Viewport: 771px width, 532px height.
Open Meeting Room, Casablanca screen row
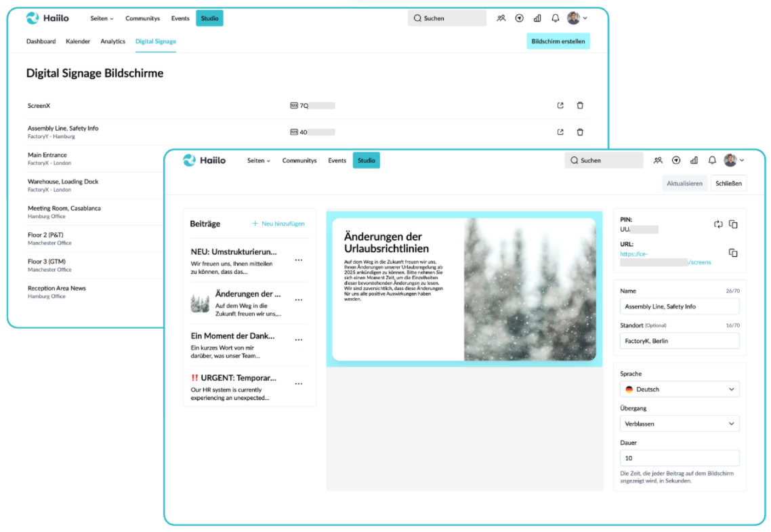95,212
